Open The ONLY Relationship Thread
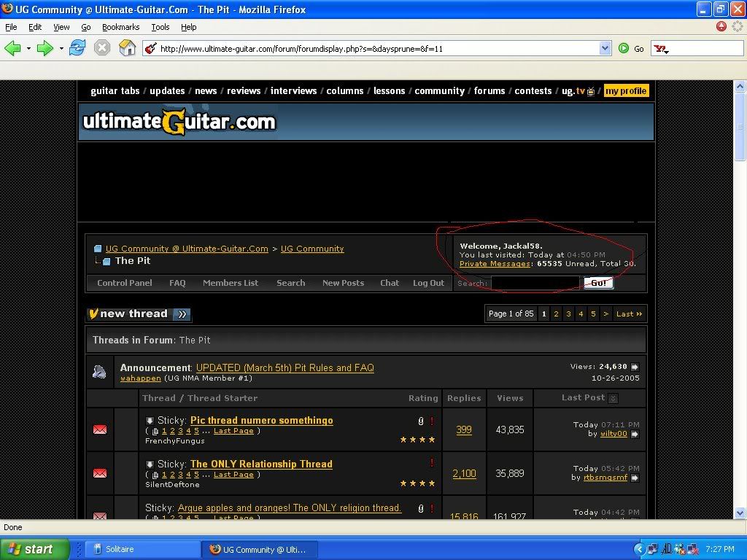This screenshot has height=560, width=747. coord(261,464)
